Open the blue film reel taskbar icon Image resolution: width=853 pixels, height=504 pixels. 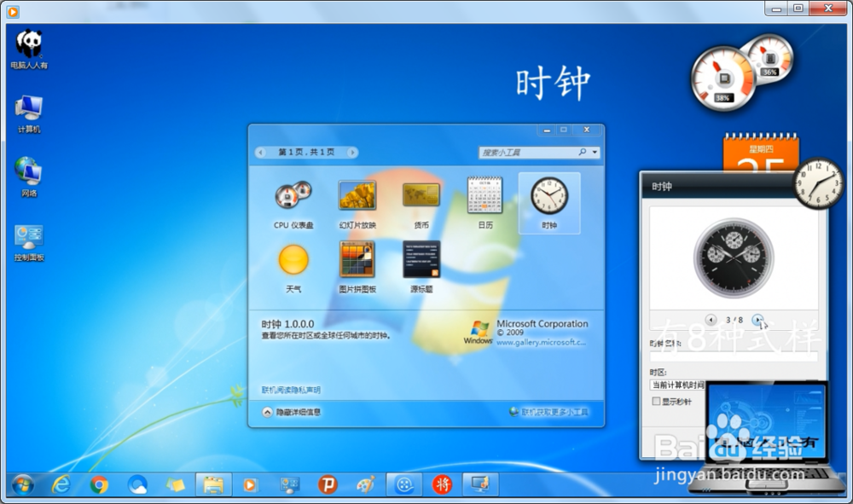[404, 484]
